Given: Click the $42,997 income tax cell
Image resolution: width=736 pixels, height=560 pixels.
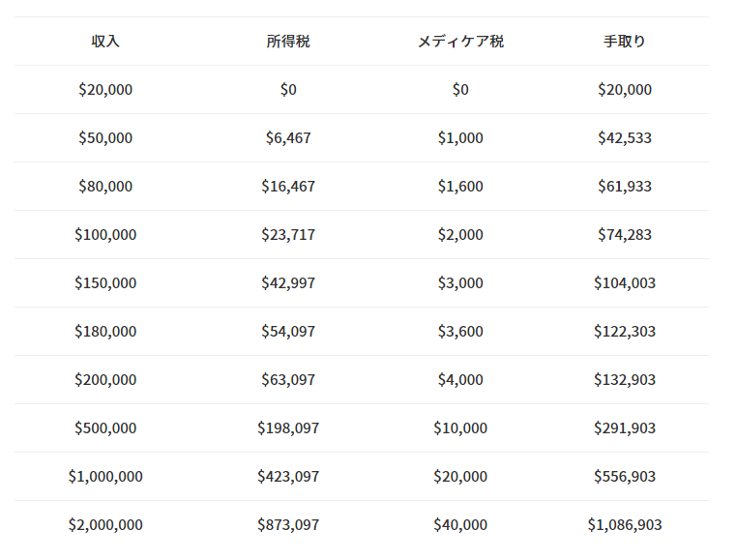Looking at the screenshot, I should [288, 283].
